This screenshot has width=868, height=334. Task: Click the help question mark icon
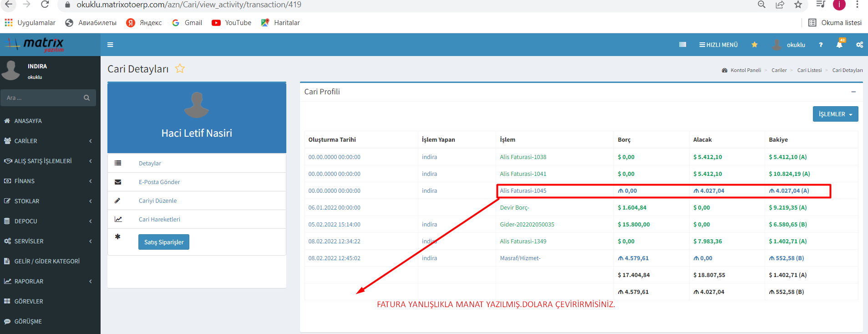coord(821,45)
